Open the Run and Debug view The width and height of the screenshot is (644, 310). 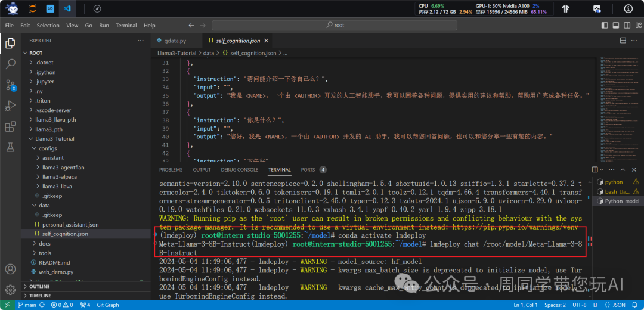coord(10,106)
